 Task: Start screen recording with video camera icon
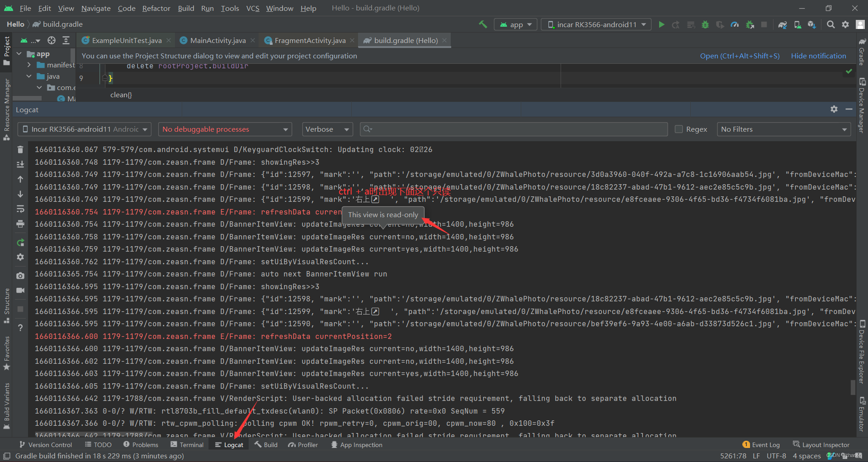(20, 290)
